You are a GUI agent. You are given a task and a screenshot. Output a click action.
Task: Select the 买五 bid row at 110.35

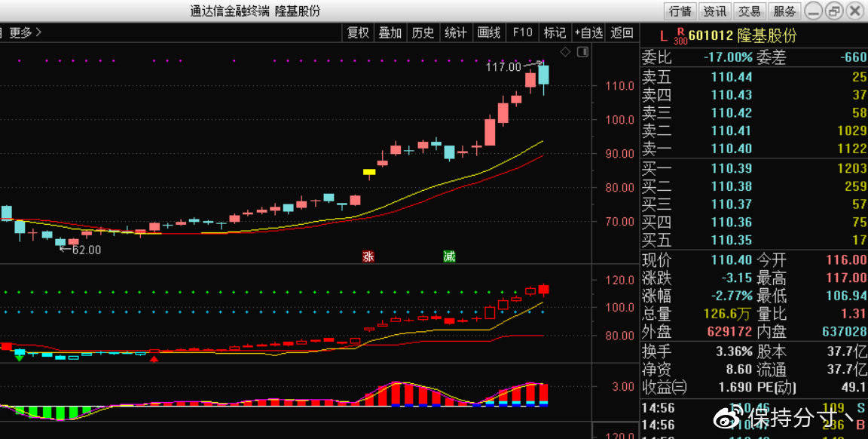[754, 240]
